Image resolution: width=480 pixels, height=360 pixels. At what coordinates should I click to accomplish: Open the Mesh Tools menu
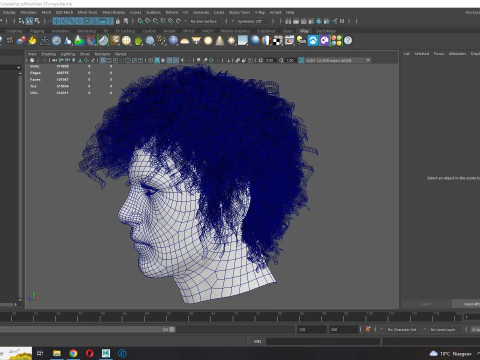[x=87, y=12]
